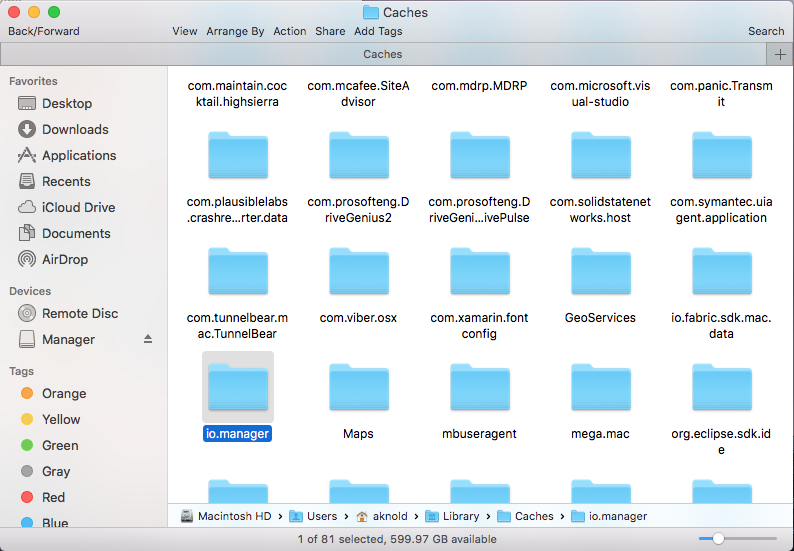
Task: Adjust the icon size slider
Action: click(x=717, y=539)
